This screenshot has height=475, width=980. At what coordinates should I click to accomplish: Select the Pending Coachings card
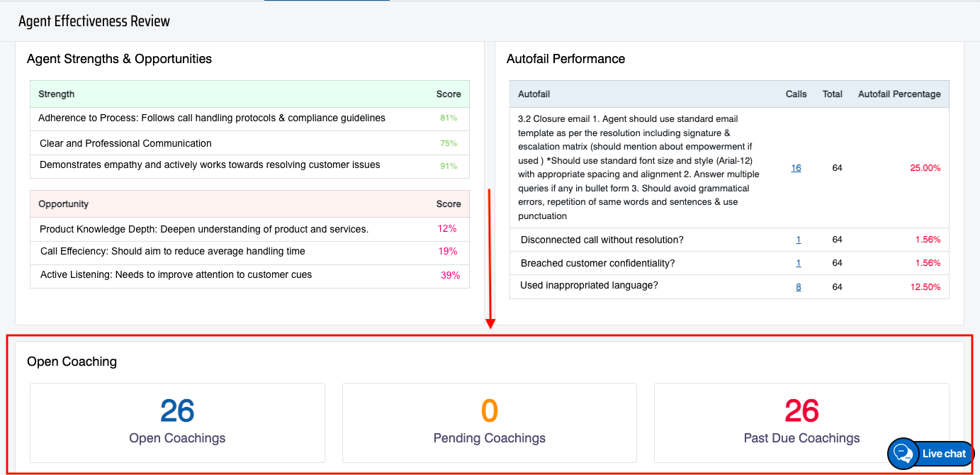[490, 423]
